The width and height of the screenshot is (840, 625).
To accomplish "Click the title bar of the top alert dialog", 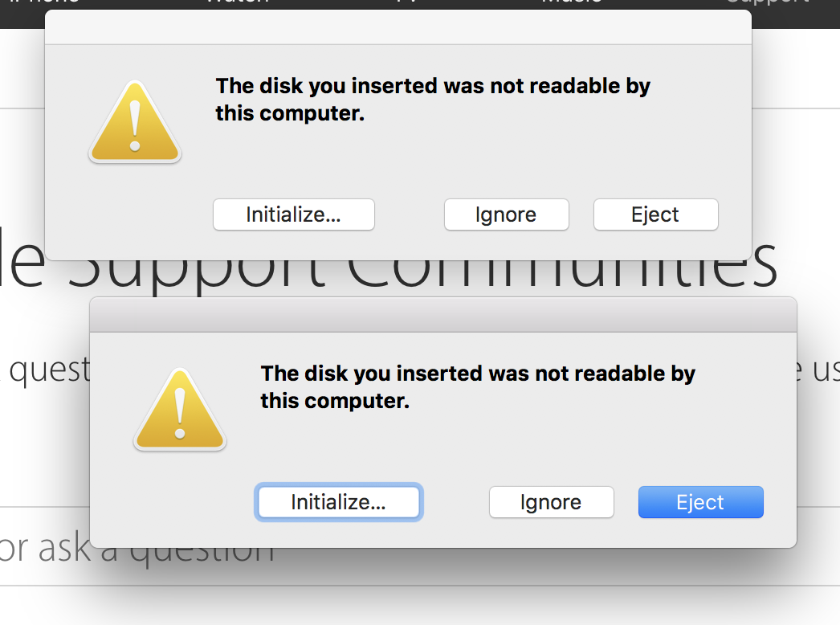I will coord(398,26).
